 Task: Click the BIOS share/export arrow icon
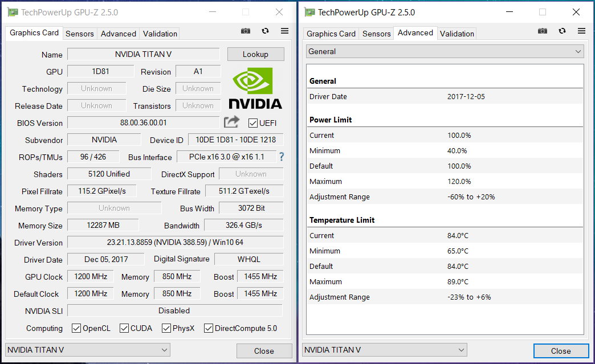tap(231, 122)
